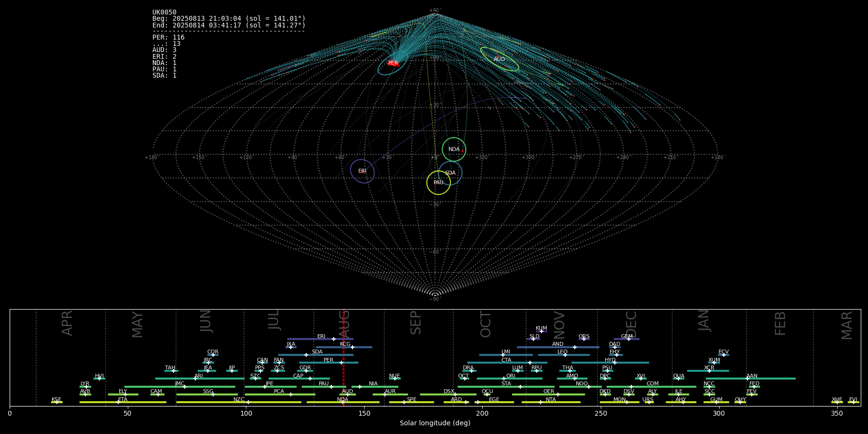The image size is (868, 434).
Task: Click the '...: 13' sporadic count line
Action: coord(166,44)
